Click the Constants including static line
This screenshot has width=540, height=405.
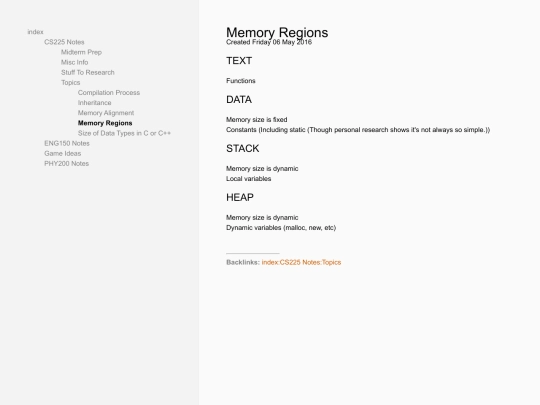(358, 130)
